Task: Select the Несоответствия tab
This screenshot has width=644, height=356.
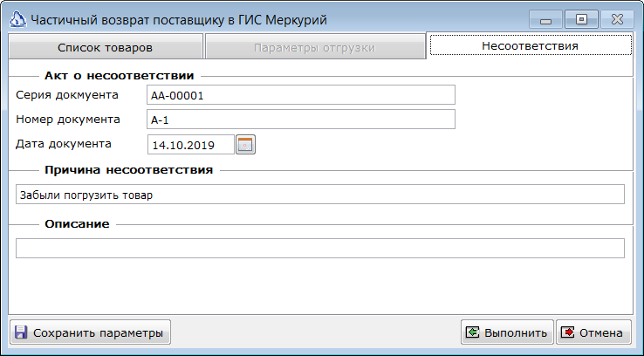Action: coord(530,45)
